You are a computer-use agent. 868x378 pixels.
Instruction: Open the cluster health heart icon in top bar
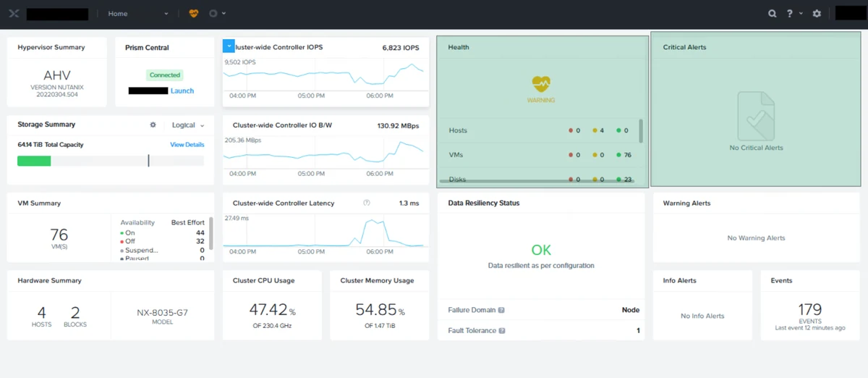(x=193, y=14)
